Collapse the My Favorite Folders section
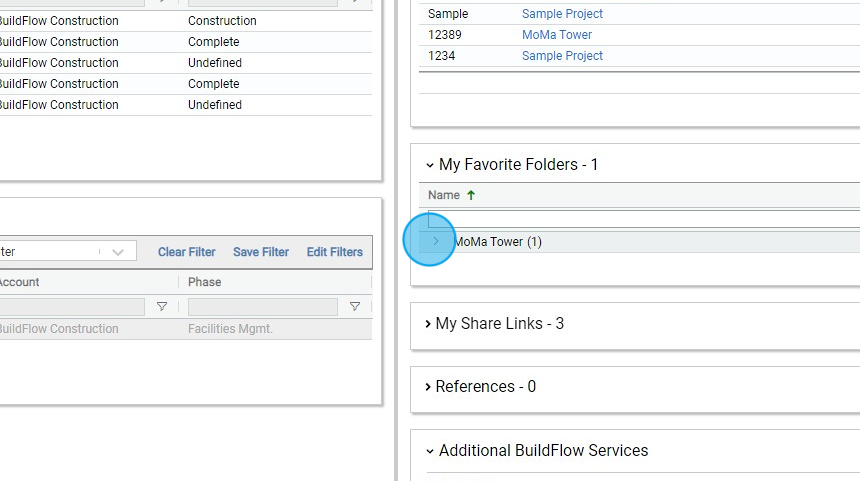860x481 pixels. point(430,165)
